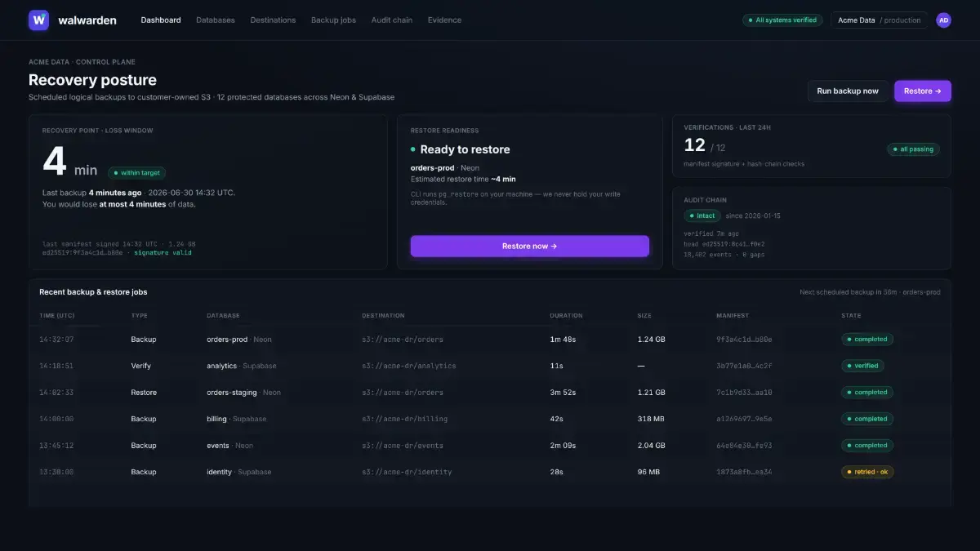Viewport: 980px width, 551px height.
Task: Open the Audit chain tab
Action: pos(392,20)
